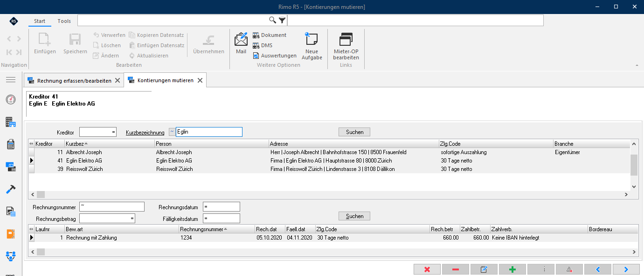644x276 pixels.
Task: Open the Mail option in ribbon
Action: tap(241, 43)
